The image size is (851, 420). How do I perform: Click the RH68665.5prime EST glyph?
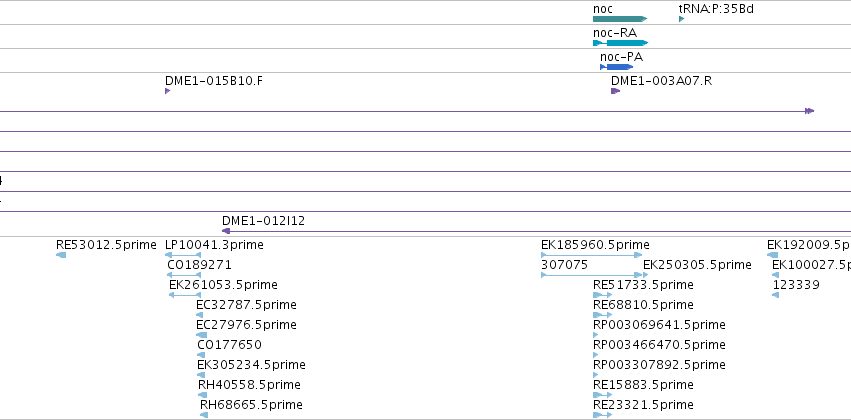click(x=204, y=415)
